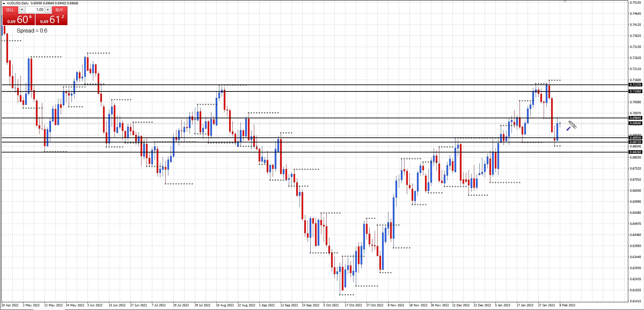The height and width of the screenshot is (310, 644).
Task: Click the sell price 0.69 60 panel
Action: [19, 20]
